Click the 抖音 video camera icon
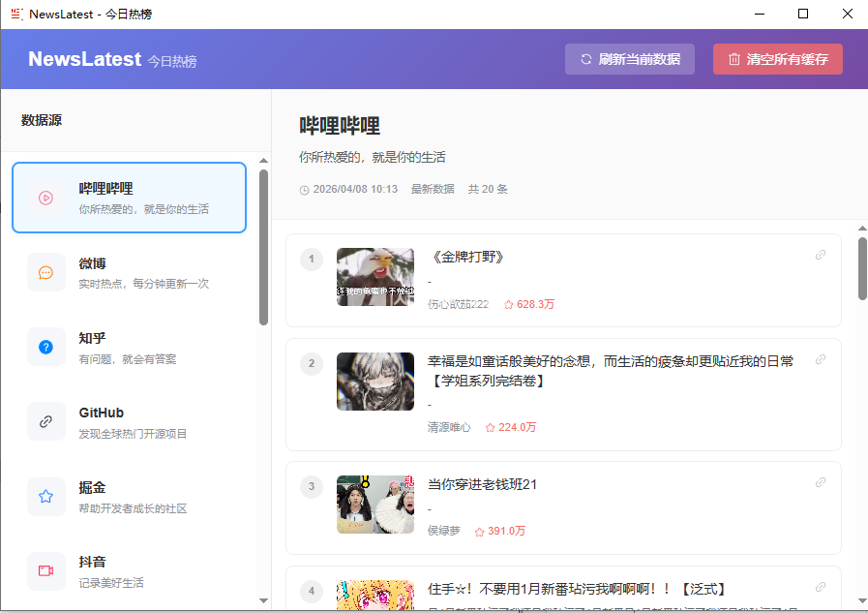868x613 pixels. pyautogui.click(x=45, y=570)
